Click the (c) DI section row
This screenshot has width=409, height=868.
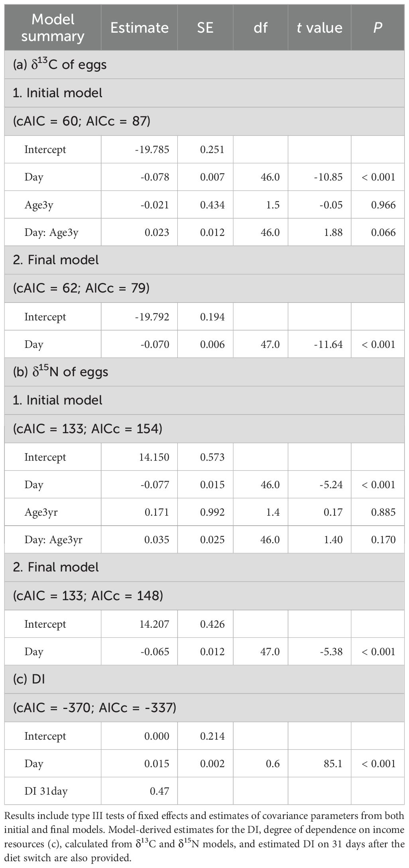click(x=204, y=679)
